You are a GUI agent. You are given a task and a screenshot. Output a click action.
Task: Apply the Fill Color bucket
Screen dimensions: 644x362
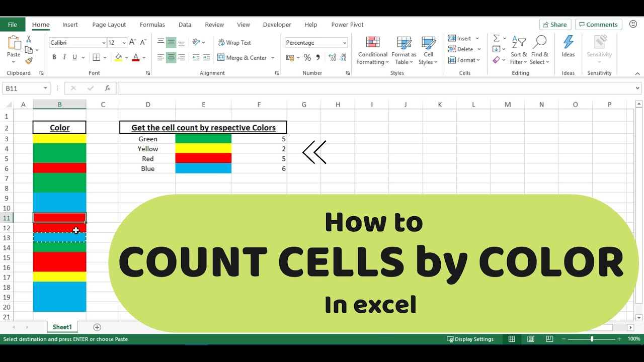click(118, 57)
